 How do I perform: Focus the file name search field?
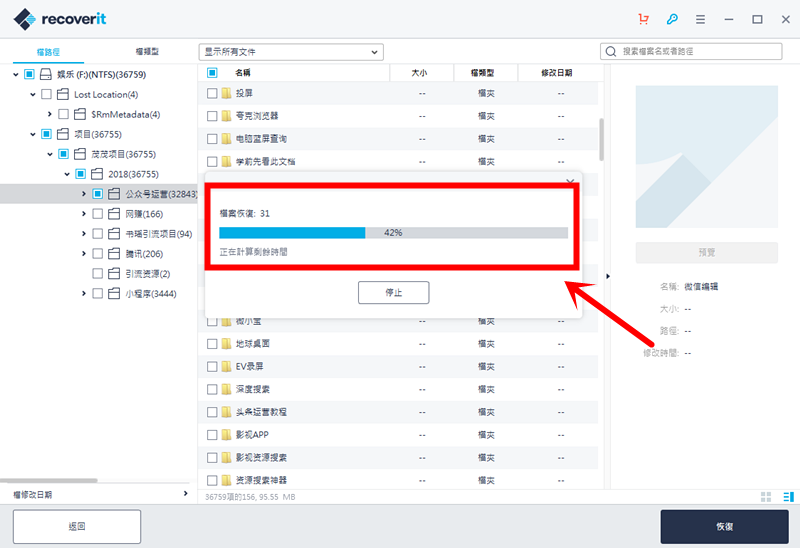[691, 52]
